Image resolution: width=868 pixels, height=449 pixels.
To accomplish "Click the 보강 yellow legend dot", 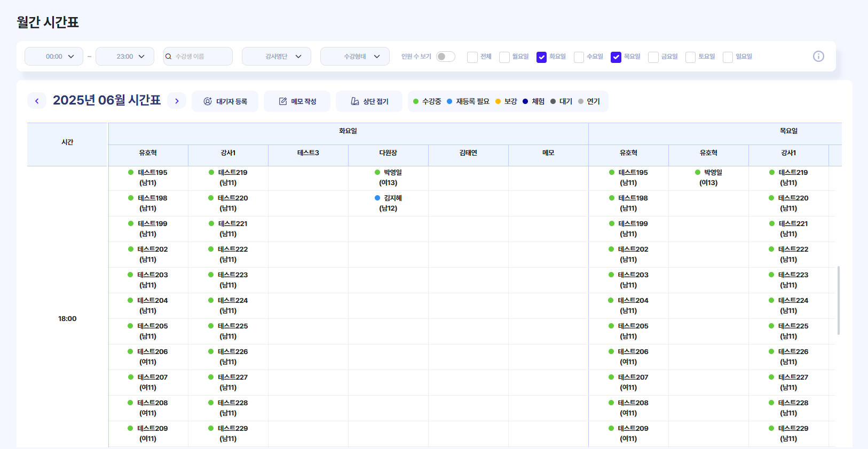I will pyautogui.click(x=498, y=101).
